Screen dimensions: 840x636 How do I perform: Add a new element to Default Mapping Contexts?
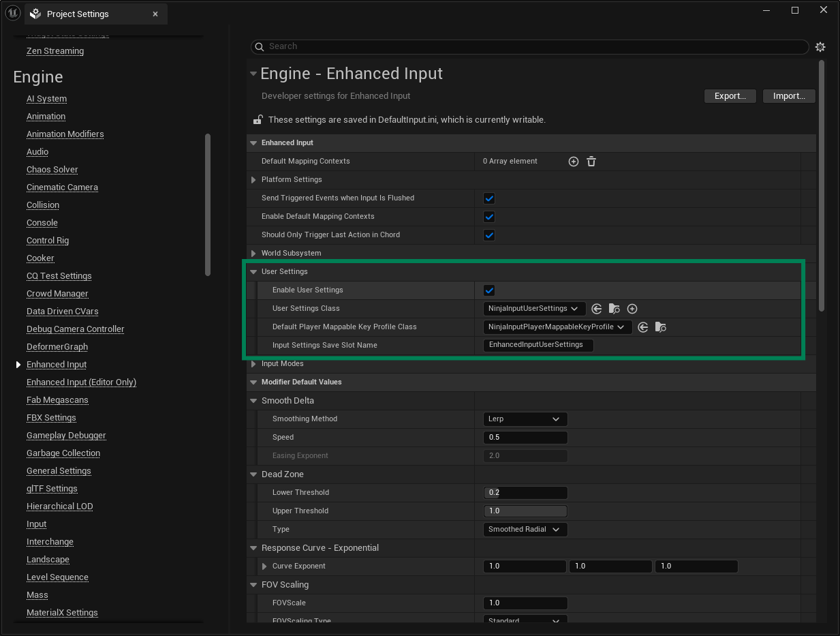tap(573, 162)
